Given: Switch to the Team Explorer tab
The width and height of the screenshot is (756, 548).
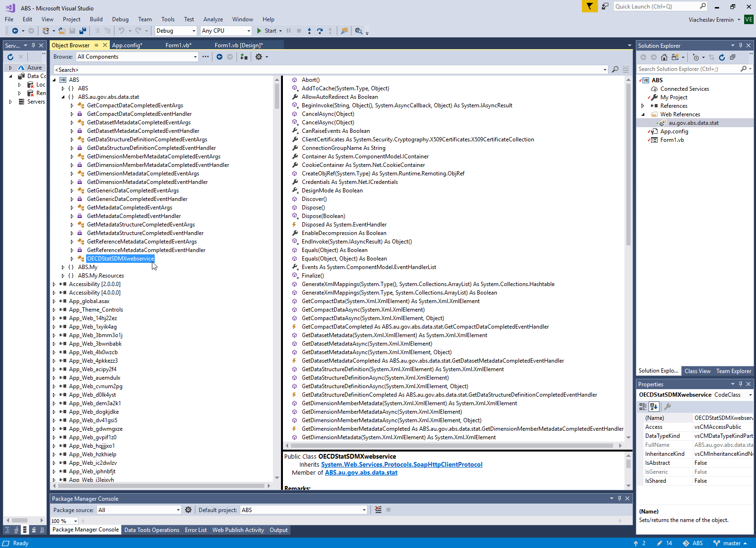Looking at the screenshot, I should [734, 371].
